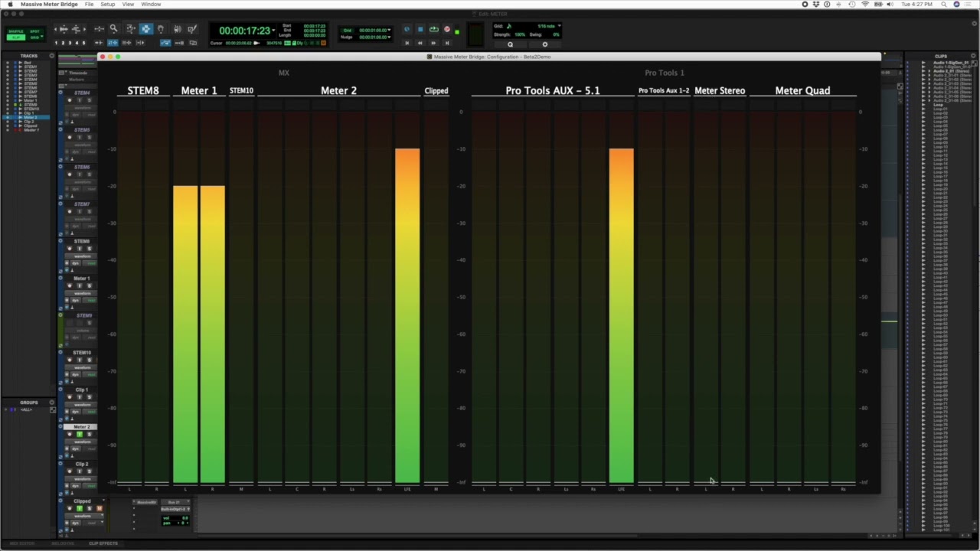Open the Tracks list options menu
The width and height of the screenshot is (980, 551).
52,56
